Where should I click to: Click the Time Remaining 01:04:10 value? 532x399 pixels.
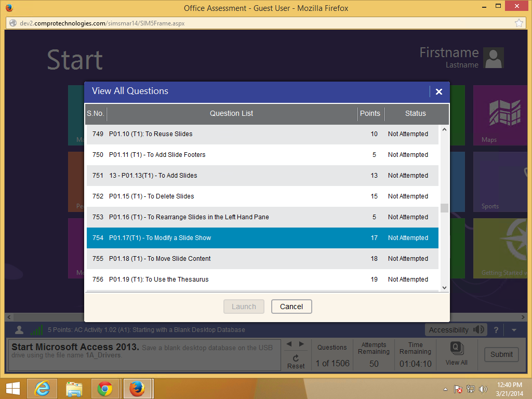(415, 364)
